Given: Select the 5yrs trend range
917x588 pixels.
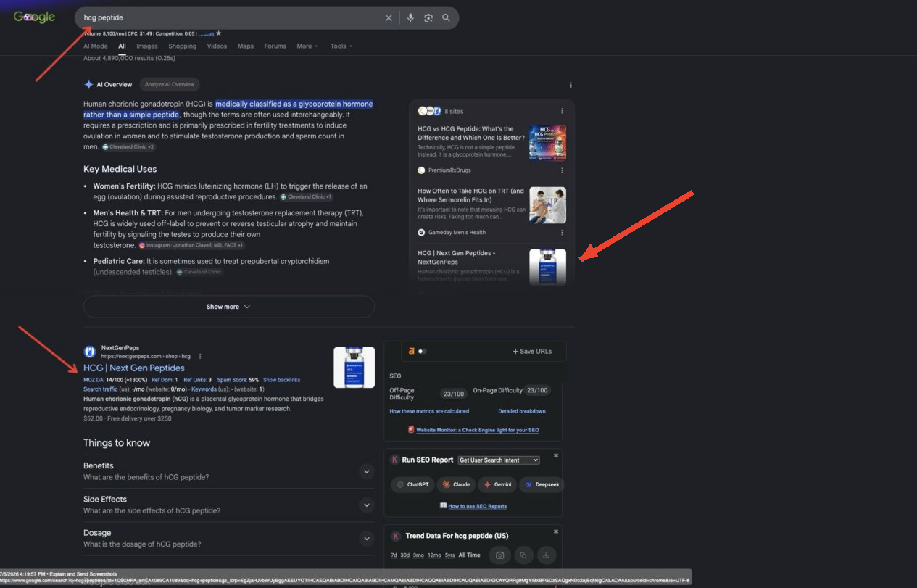Looking at the screenshot, I should (x=450, y=555).
